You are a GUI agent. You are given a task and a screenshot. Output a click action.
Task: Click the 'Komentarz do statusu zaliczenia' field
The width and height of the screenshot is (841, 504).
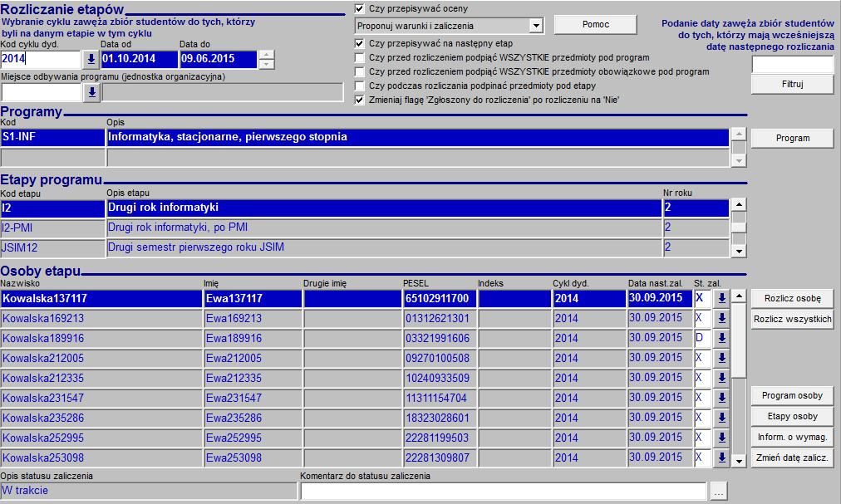[x=504, y=492]
